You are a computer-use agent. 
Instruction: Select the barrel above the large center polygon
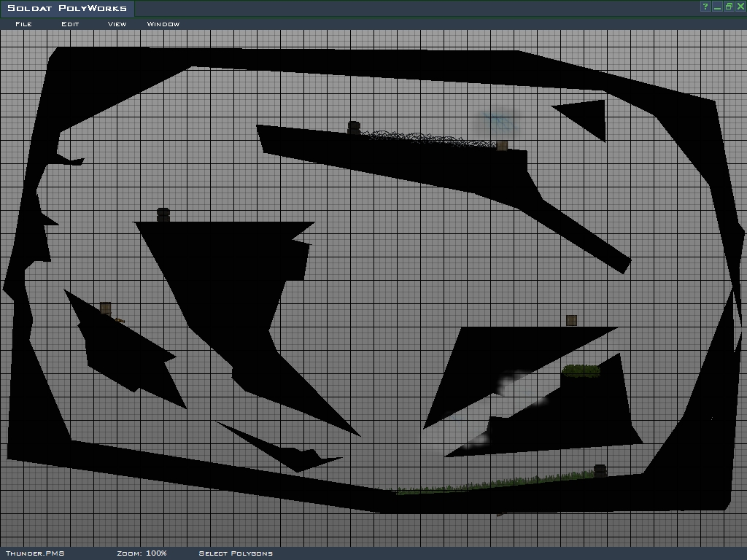coord(163,215)
